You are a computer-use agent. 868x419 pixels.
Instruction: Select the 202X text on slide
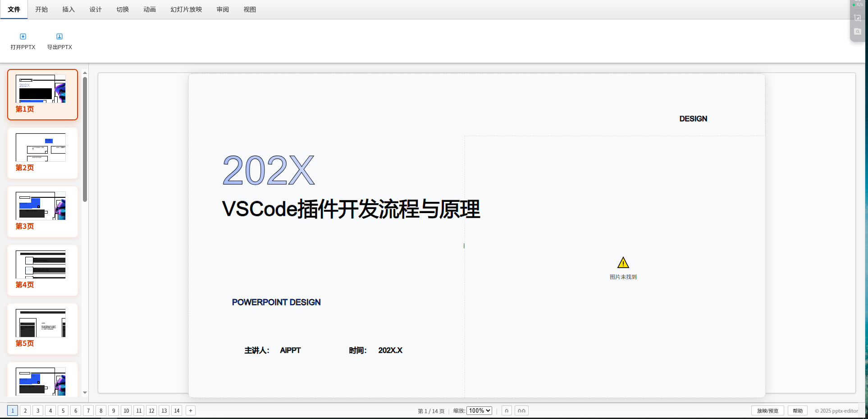tap(269, 170)
